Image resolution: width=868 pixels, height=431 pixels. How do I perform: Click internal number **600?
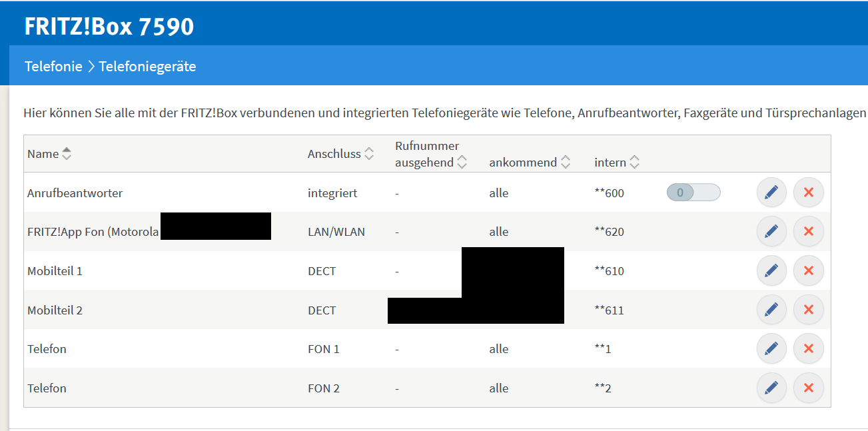(610, 193)
